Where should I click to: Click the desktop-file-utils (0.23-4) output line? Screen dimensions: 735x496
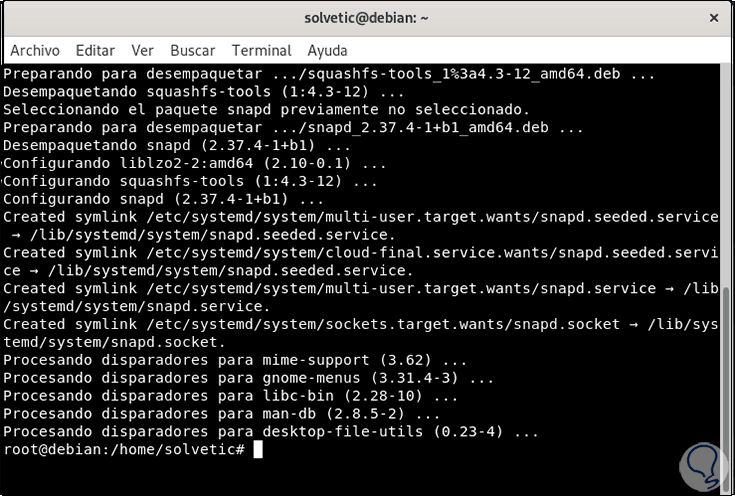point(270,432)
